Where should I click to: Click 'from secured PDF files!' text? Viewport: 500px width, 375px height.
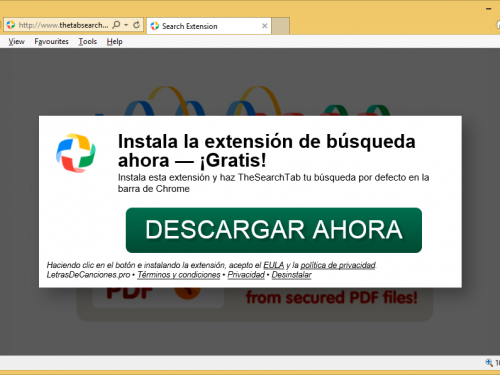point(331,297)
